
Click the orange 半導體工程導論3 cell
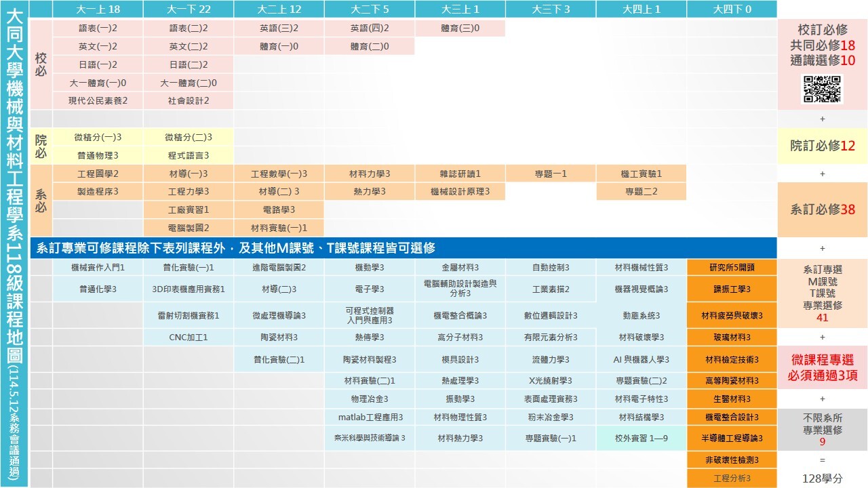click(x=732, y=438)
